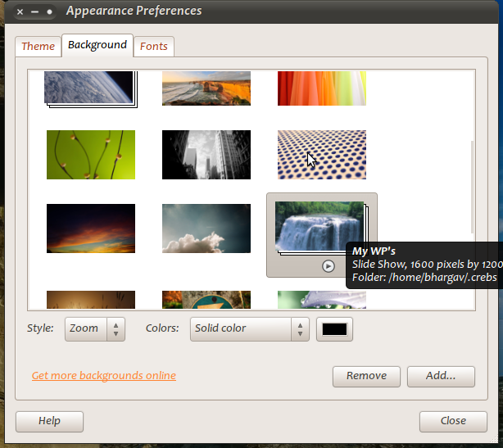Click the wallpaper list vertical scrollbar
Viewport: 503px width, 448px height.
pos(472,187)
